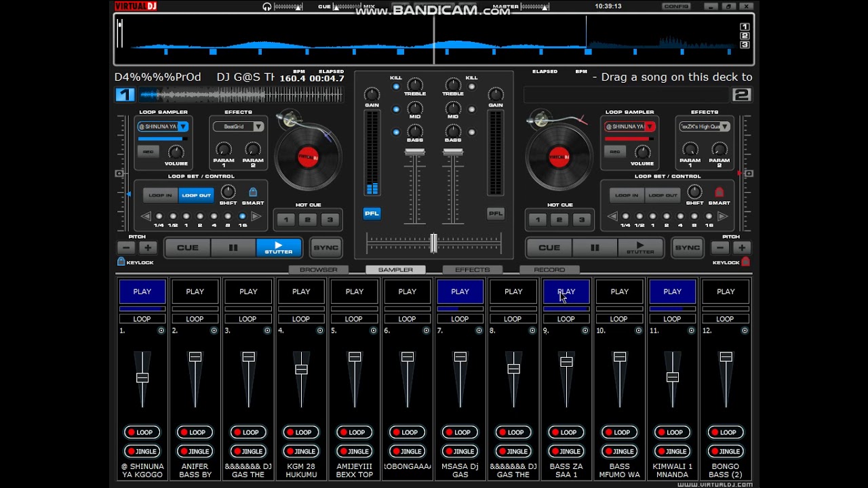Toggle right deck SMART lock icon
This screenshot has height=488, width=868.
(719, 192)
